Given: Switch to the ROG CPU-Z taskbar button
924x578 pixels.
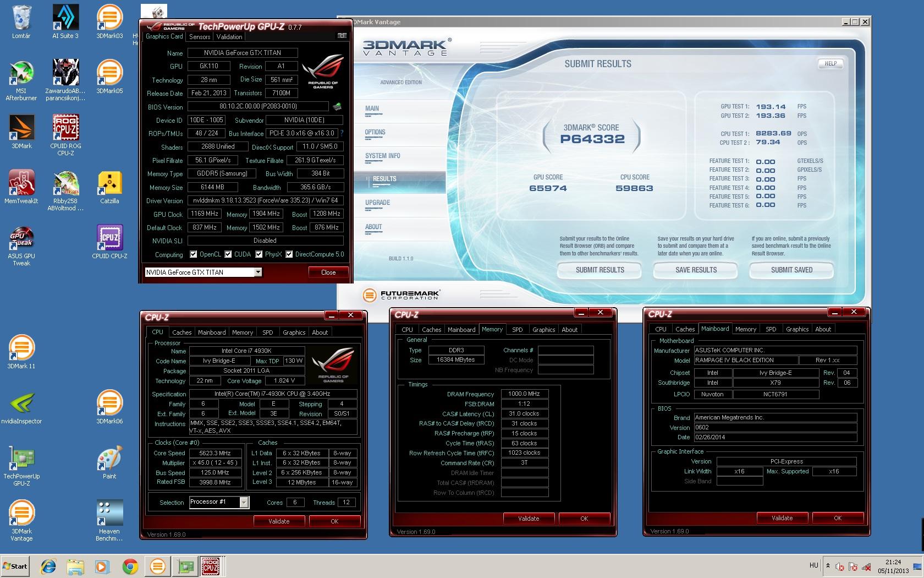Looking at the screenshot, I should [x=211, y=566].
